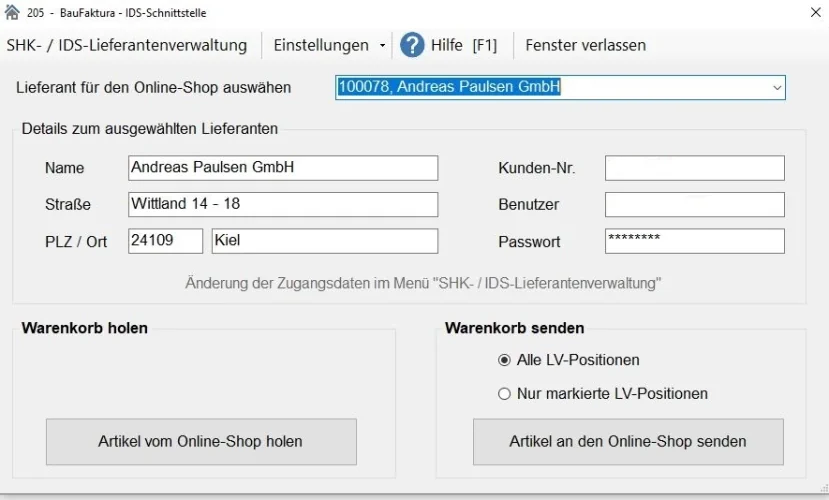
Task: Expand the Lieferant supplier dropdown arrow
Action: (x=776, y=88)
